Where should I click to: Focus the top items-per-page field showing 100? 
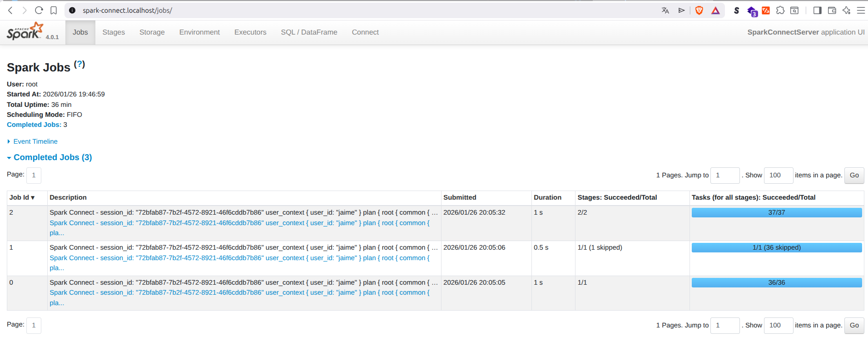pos(778,175)
